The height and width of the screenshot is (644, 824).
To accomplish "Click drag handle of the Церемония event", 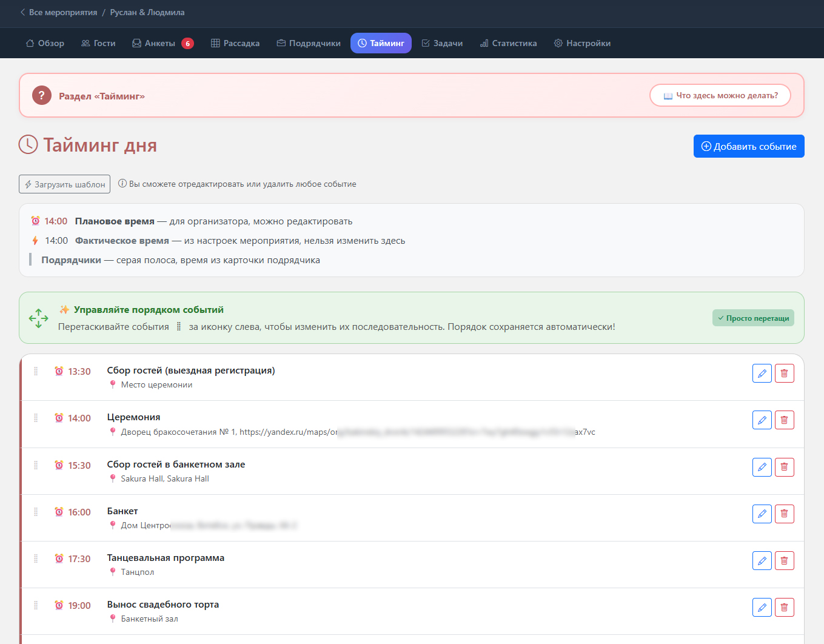I will point(36,418).
